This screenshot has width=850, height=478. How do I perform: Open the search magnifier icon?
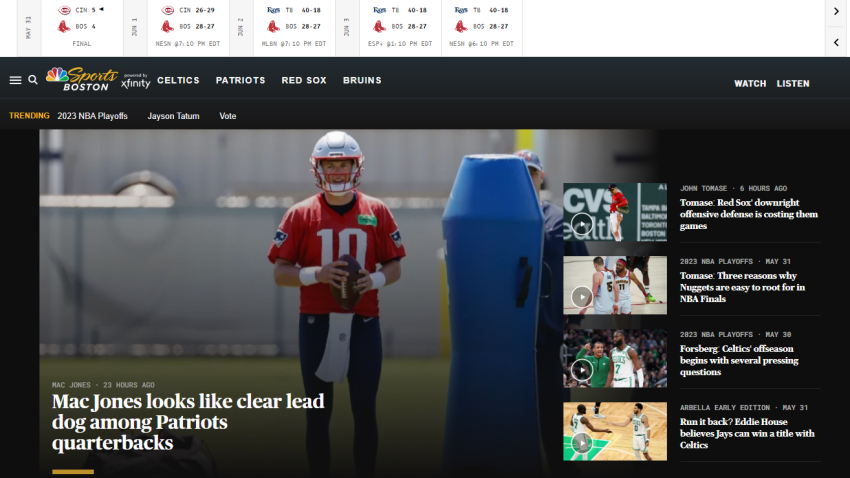tap(33, 80)
